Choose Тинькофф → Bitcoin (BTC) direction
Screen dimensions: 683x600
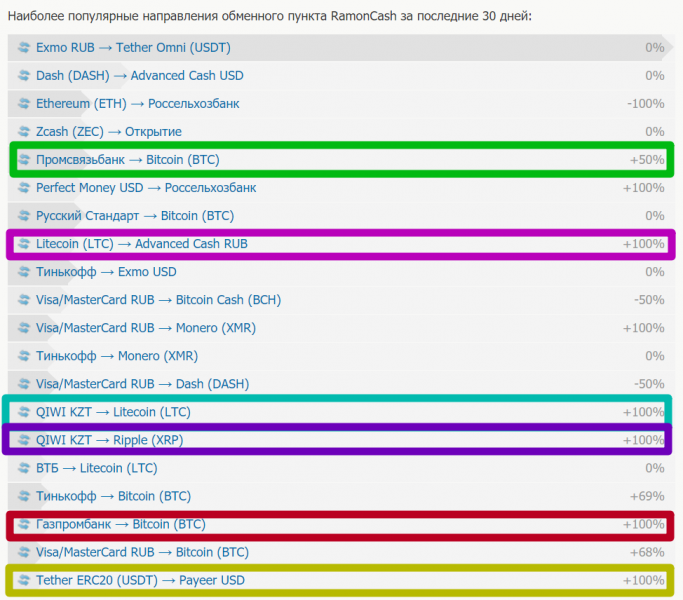(x=113, y=496)
